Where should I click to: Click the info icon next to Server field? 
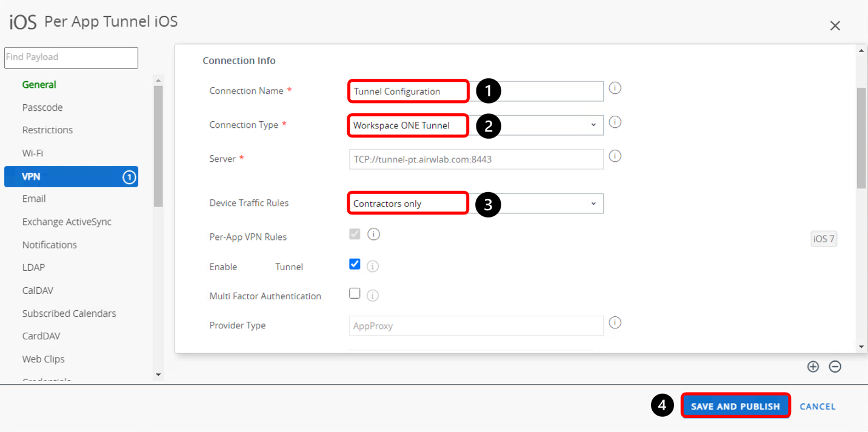[615, 156]
